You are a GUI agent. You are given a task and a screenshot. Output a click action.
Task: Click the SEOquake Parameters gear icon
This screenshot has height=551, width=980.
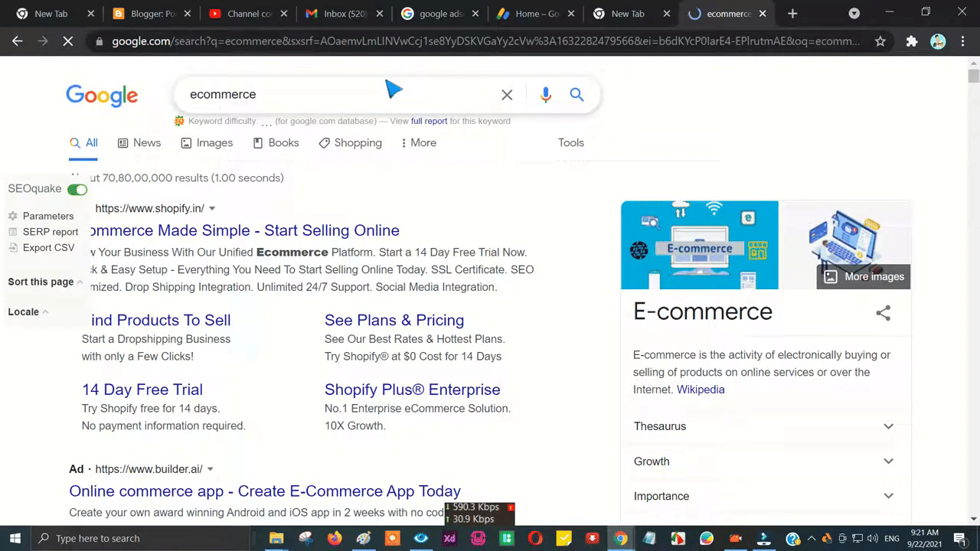[13, 216]
